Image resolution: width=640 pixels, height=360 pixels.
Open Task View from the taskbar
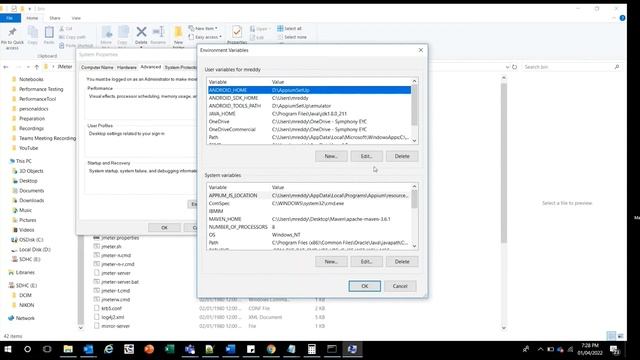(x=47, y=349)
